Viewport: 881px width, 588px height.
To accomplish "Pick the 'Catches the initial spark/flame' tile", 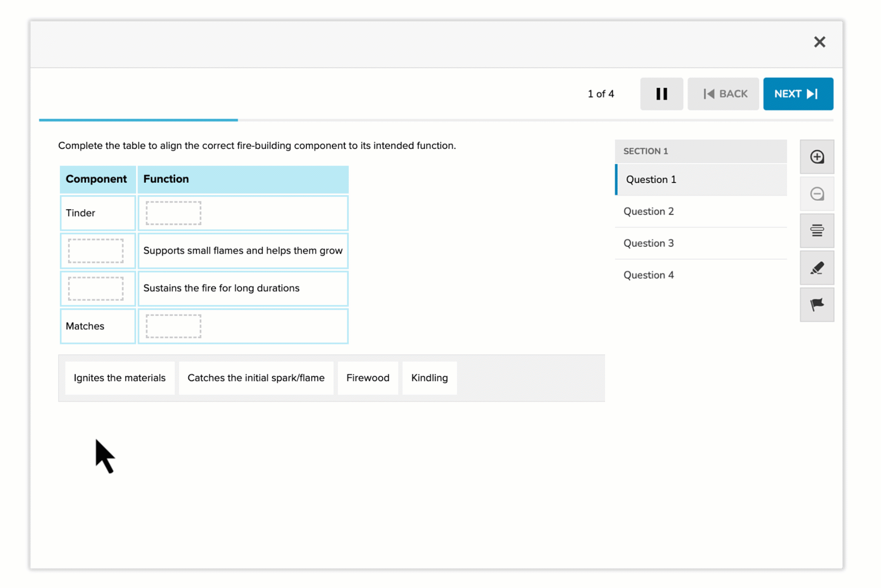I will point(256,378).
